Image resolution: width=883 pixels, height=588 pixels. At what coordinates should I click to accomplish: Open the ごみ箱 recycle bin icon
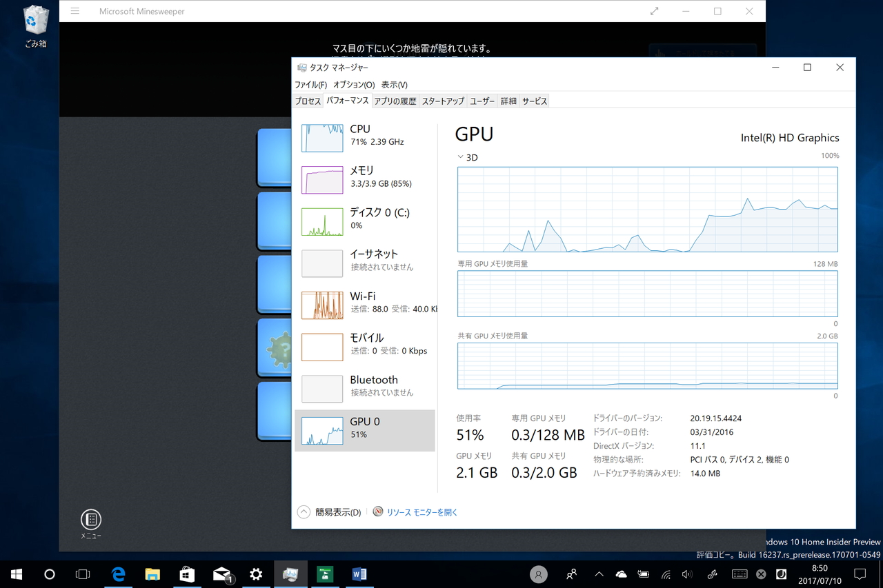[35, 26]
